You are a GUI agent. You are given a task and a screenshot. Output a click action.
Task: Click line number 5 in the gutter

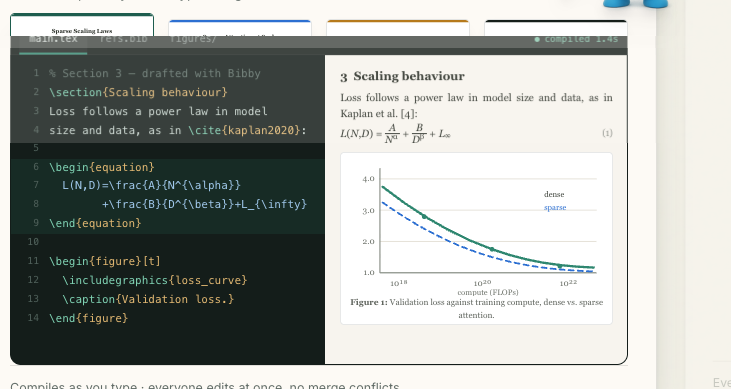pyautogui.click(x=36, y=148)
